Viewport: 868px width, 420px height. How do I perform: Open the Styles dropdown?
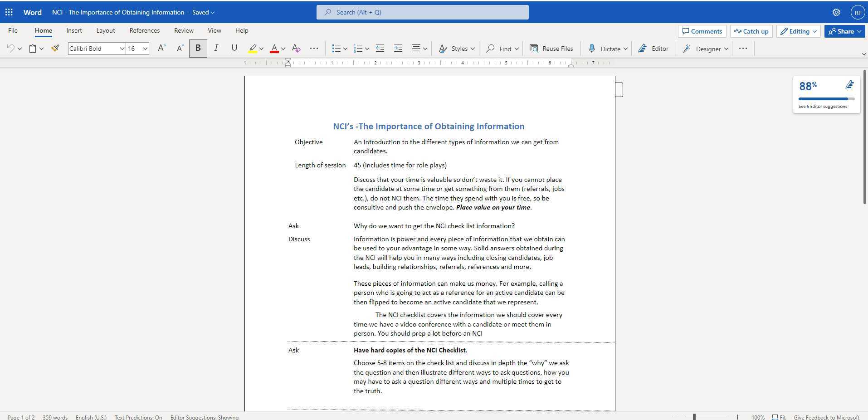(x=457, y=49)
